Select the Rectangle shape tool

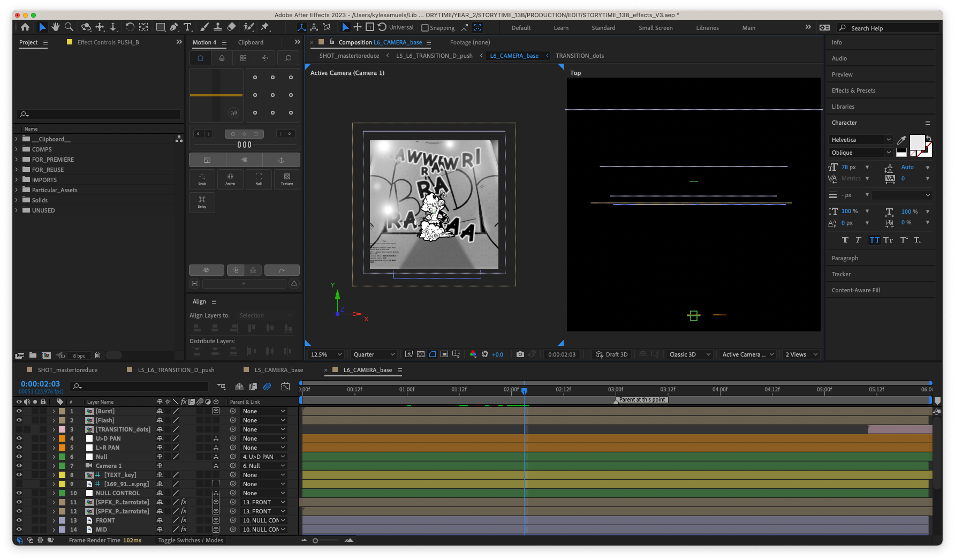point(160,27)
